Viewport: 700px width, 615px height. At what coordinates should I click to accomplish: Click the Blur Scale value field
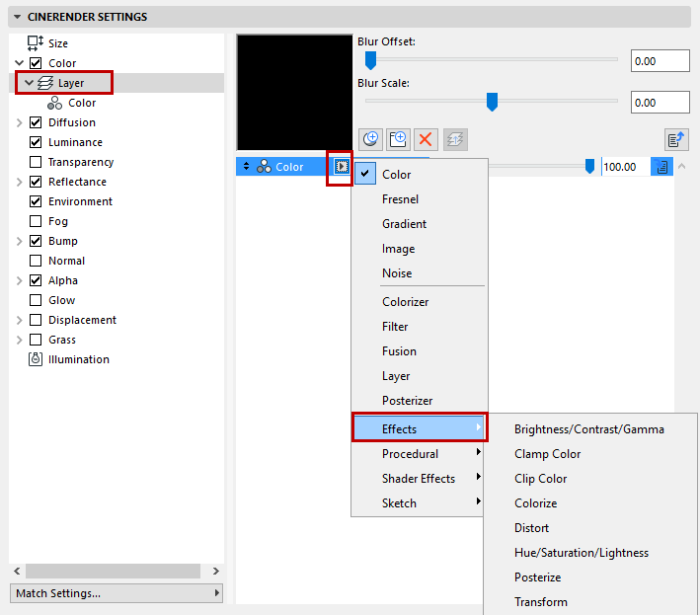(660, 103)
